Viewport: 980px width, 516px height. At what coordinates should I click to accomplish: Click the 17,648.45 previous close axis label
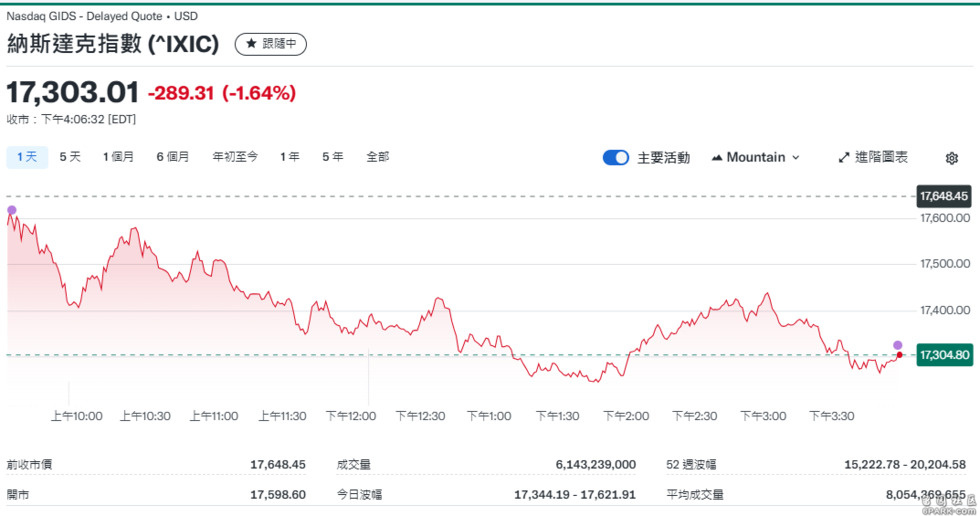point(944,196)
